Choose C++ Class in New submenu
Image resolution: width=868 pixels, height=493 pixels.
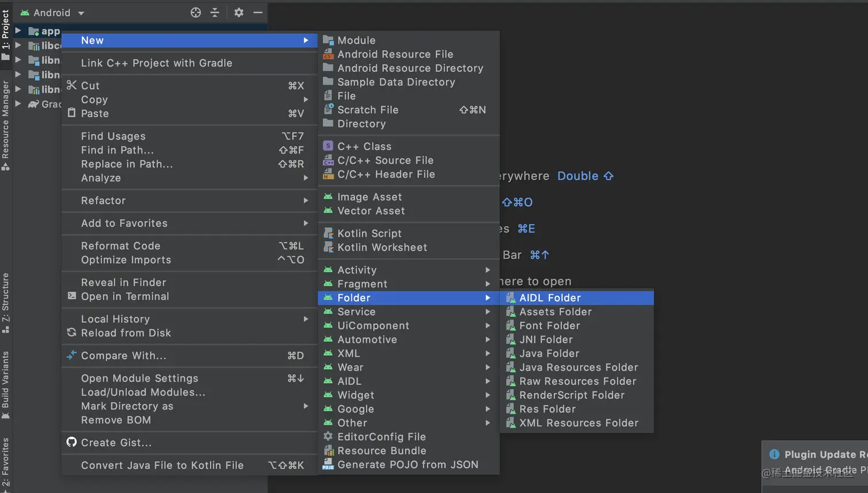pos(364,147)
